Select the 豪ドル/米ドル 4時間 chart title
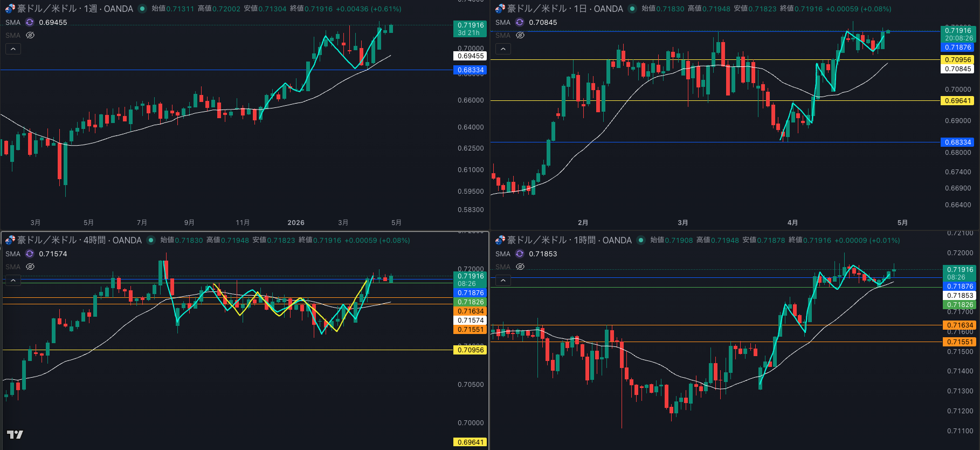The width and height of the screenshot is (980, 450). point(79,240)
